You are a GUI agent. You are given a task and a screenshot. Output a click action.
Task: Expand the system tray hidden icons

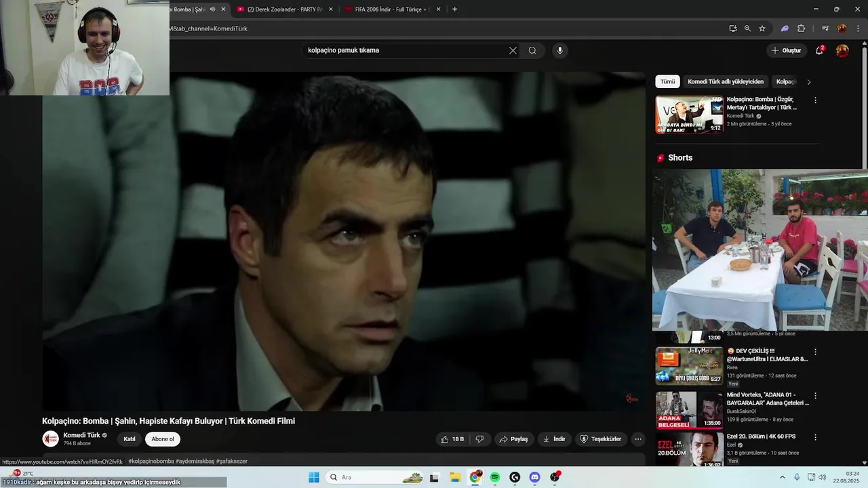pyautogui.click(x=782, y=477)
